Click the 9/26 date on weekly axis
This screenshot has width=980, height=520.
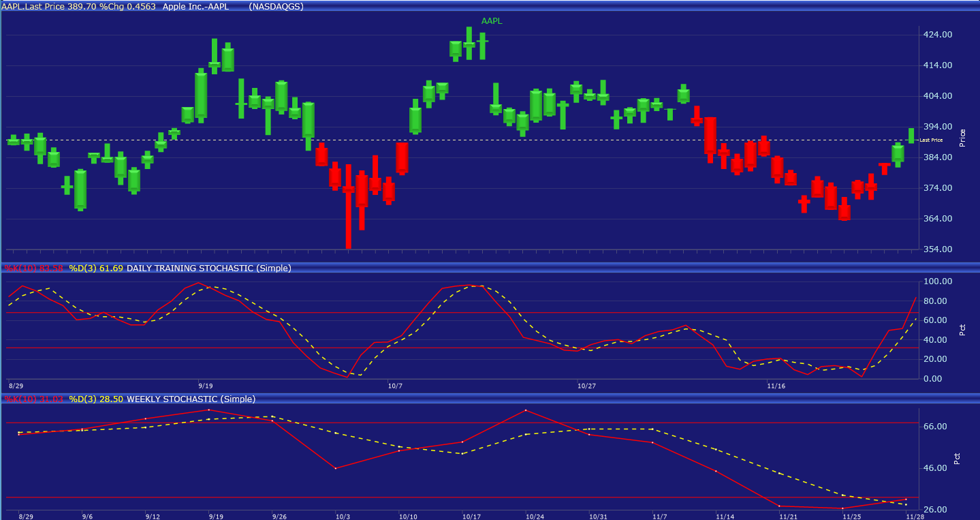click(279, 517)
